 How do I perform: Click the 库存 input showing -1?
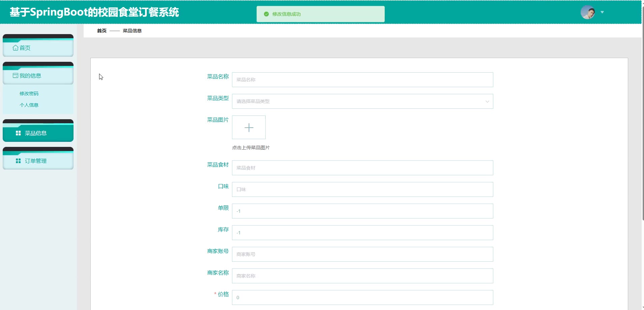point(362,233)
